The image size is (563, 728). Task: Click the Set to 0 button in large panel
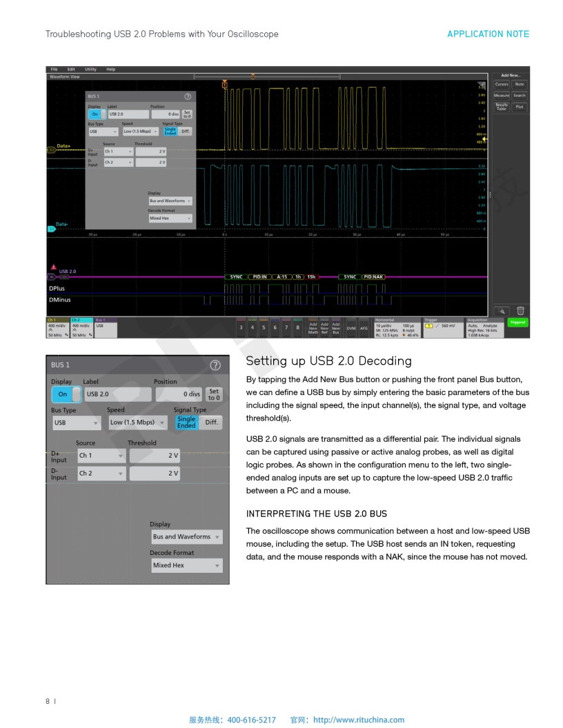tap(214, 394)
